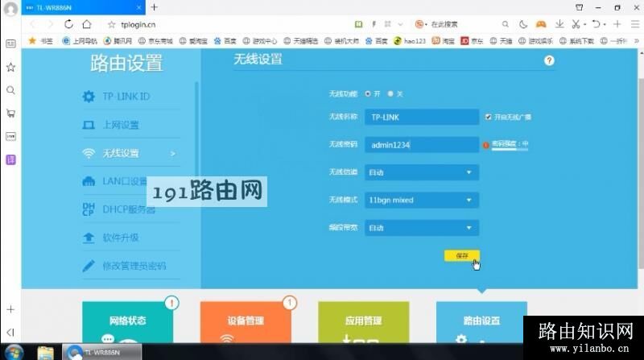Click the TL-WR886N taskbar browser button
644x360 pixels.
tap(102, 352)
